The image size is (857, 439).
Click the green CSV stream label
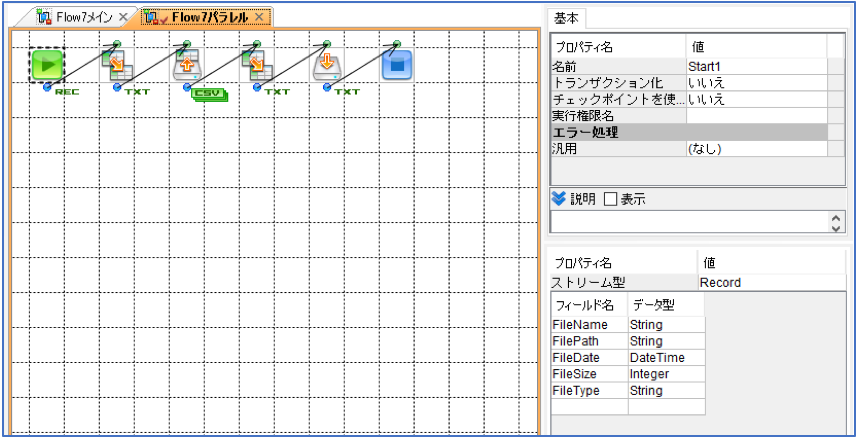tap(209, 95)
